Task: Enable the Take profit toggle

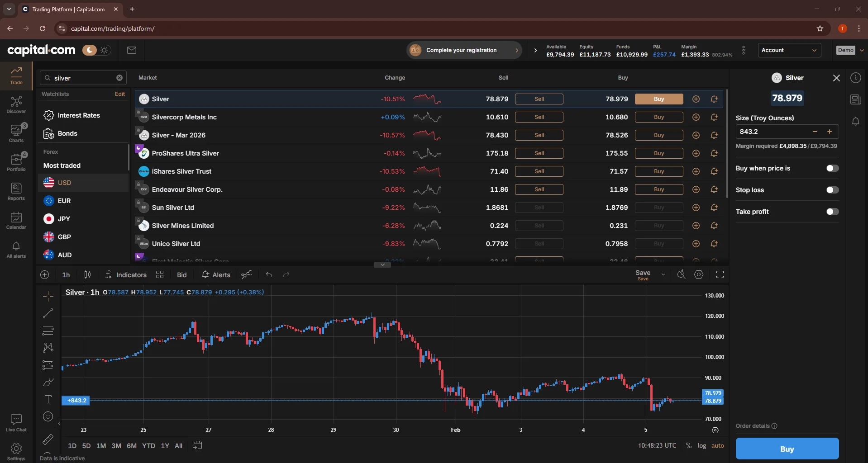Action: pyautogui.click(x=832, y=212)
